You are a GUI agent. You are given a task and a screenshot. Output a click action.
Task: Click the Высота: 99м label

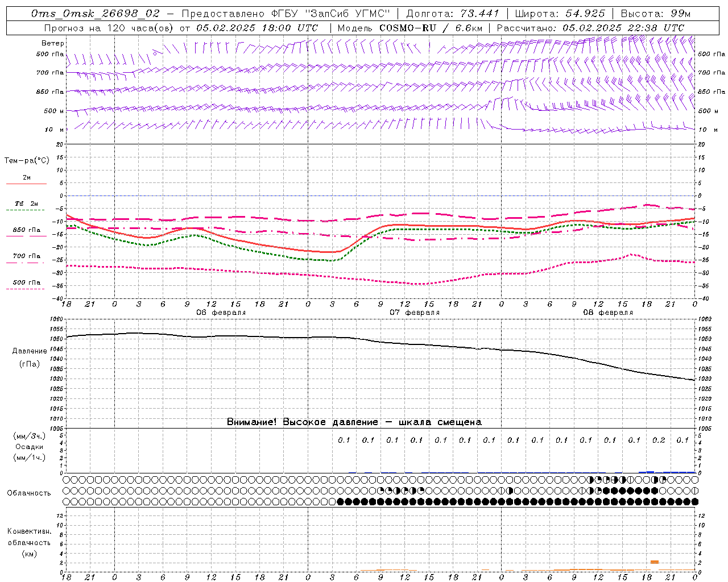[656, 14]
